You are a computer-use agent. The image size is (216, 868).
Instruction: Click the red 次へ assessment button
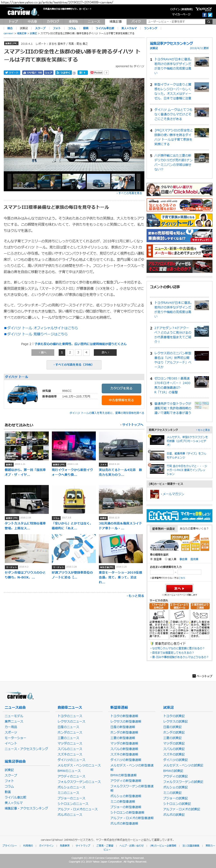pos(179,588)
